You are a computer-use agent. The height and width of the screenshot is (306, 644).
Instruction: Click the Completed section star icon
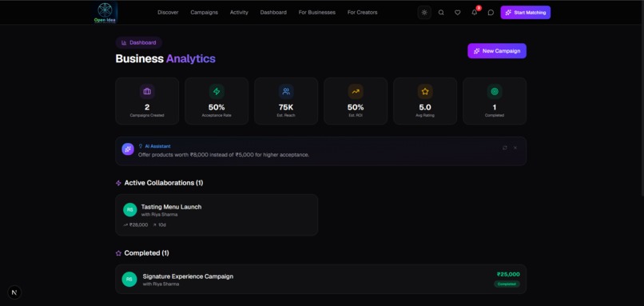(119, 253)
